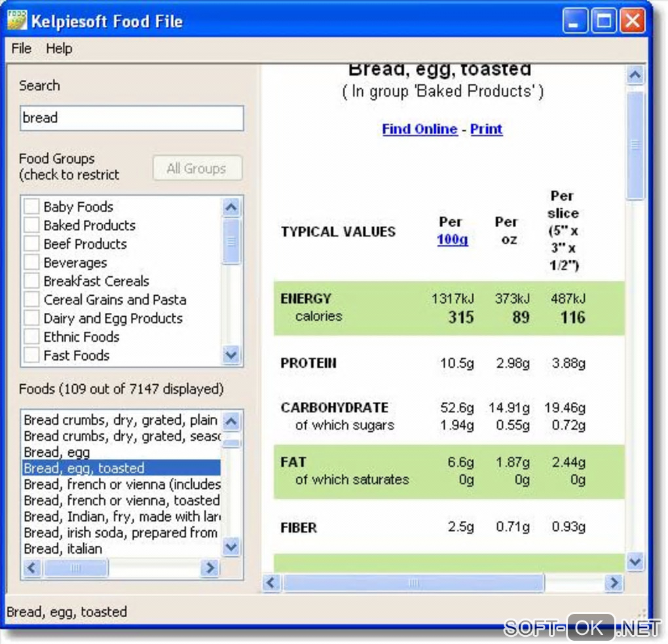Open the File menu
Viewport: 668px width, 644px height.
(x=22, y=48)
